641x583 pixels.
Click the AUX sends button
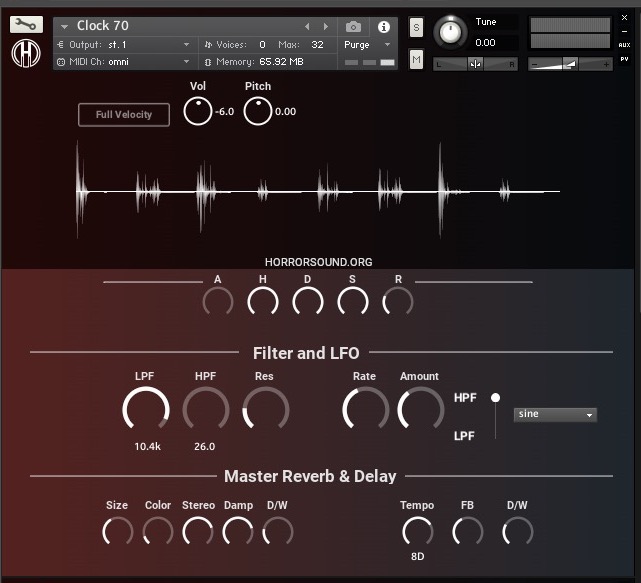click(x=624, y=45)
